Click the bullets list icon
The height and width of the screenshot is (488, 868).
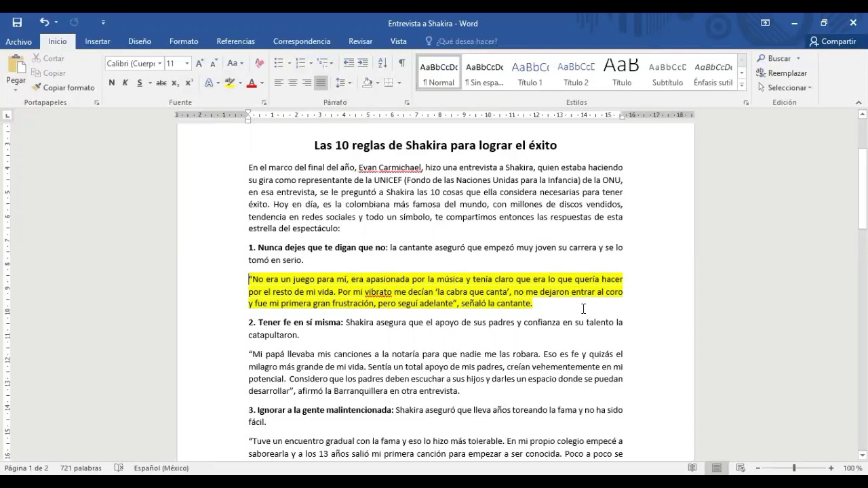point(279,63)
